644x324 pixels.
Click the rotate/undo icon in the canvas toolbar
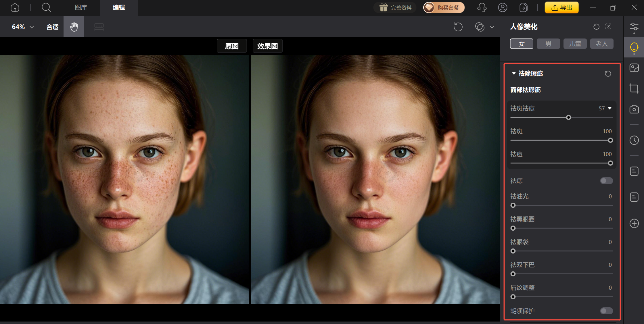[458, 27]
